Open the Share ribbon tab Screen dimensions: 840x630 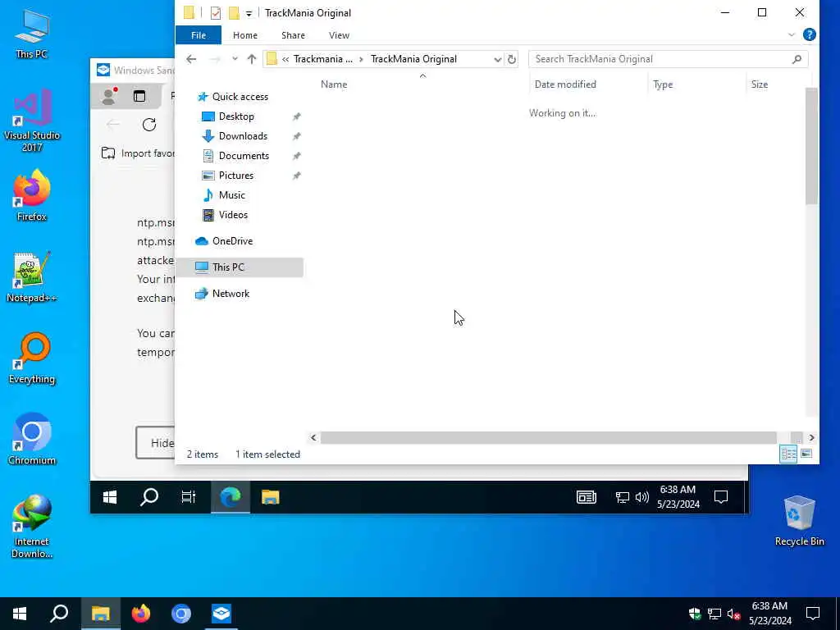(x=293, y=35)
